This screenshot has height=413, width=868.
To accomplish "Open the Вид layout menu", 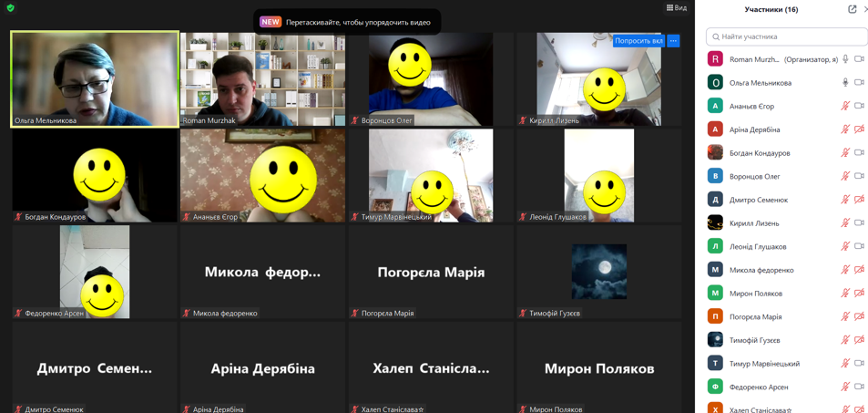I will point(676,8).
